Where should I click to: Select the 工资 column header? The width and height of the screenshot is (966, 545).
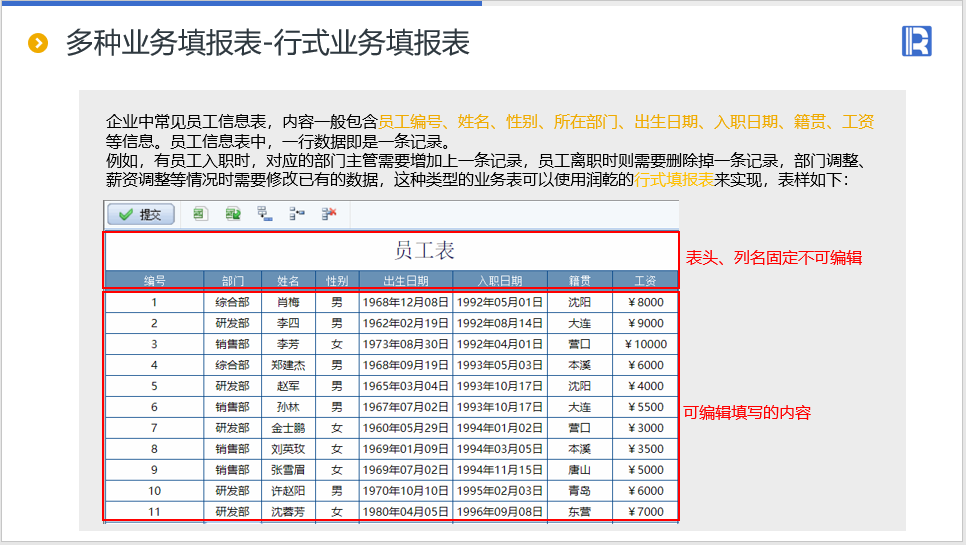coord(645,281)
